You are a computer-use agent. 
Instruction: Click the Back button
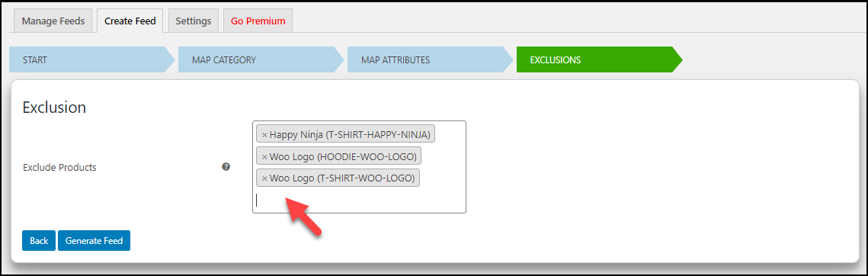pos(39,240)
